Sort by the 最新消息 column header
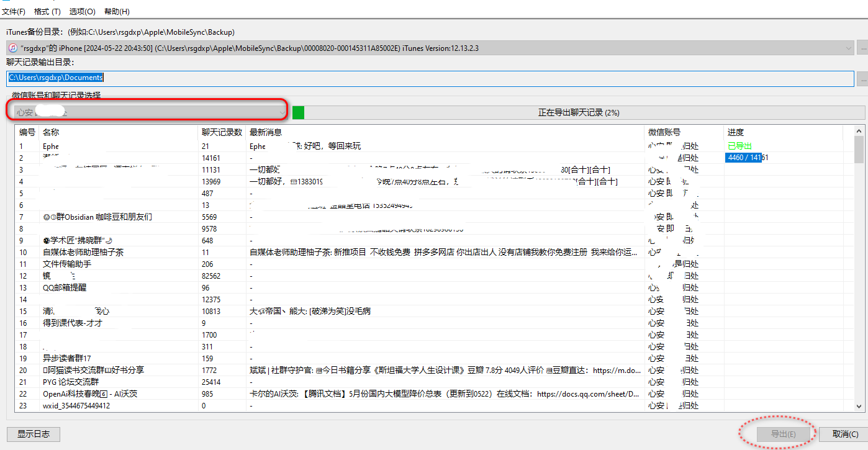The height and width of the screenshot is (450, 868). pyautogui.click(x=445, y=132)
